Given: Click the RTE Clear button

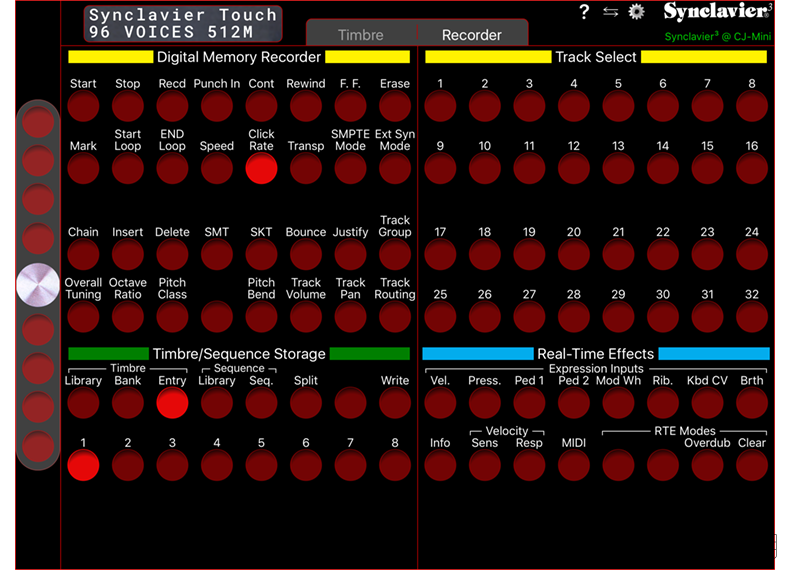Looking at the screenshot, I should 752,465.
